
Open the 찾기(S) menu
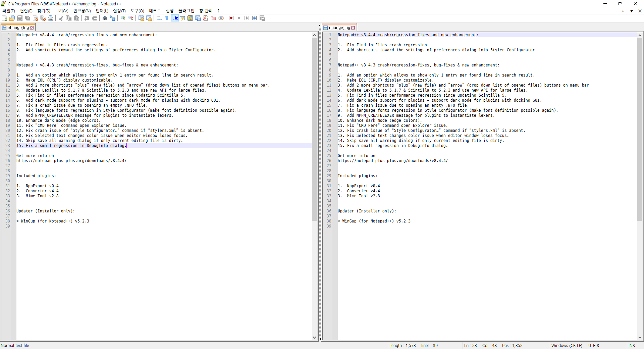click(x=44, y=11)
